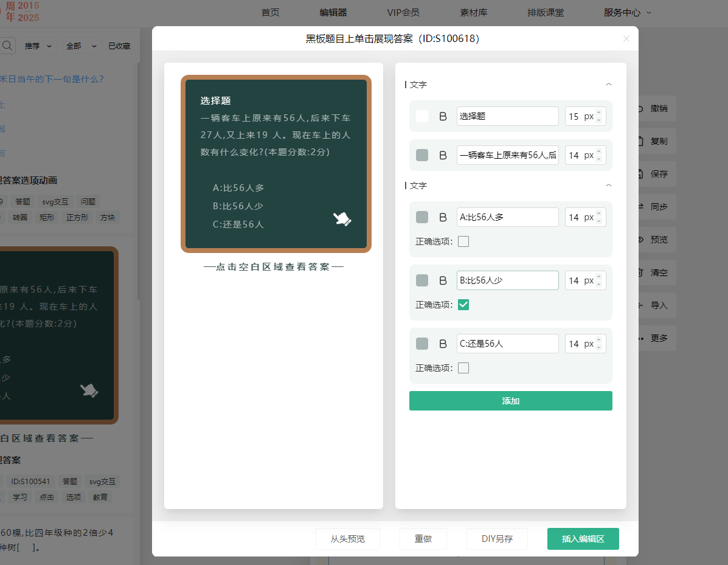728x565 pixels.
Task: Toggle bold for the B:比56人少 option
Action: coord(443,280)
